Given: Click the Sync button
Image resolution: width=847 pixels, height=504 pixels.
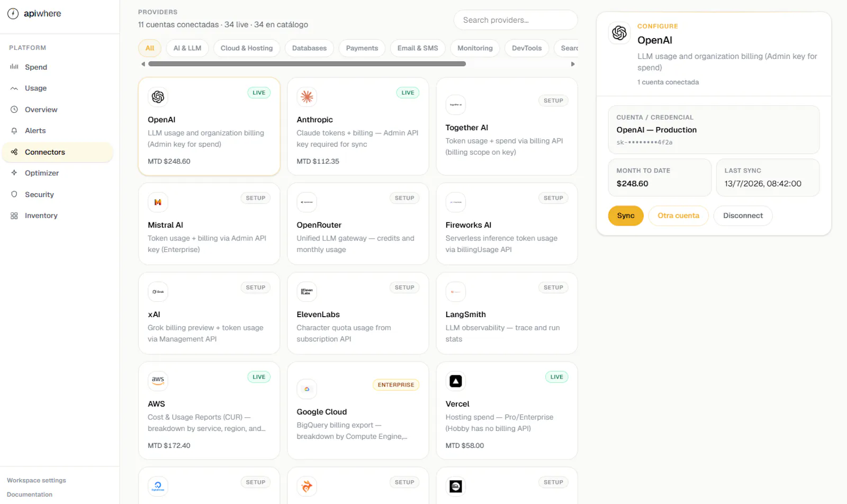Looking at the screenshot, I should pos(626,215).
